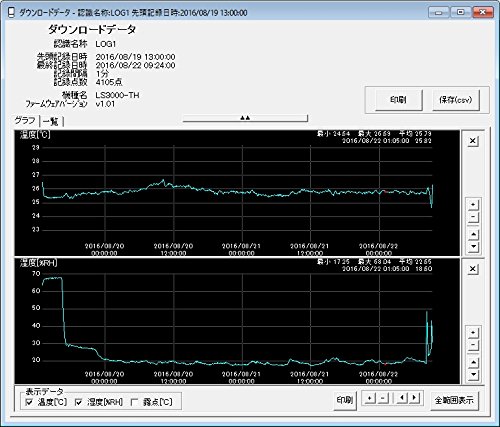Click the bottom 印刷 button near graph controls

point(345,400)
